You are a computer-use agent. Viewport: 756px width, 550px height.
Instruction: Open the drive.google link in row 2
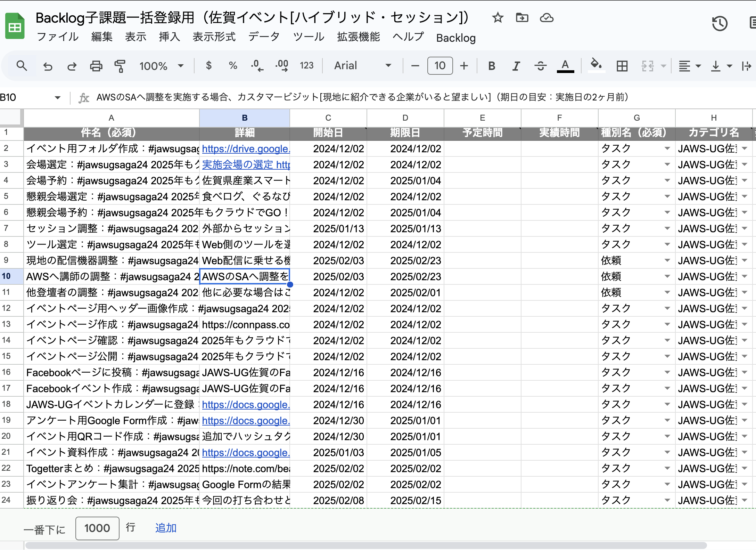point(246,149)
